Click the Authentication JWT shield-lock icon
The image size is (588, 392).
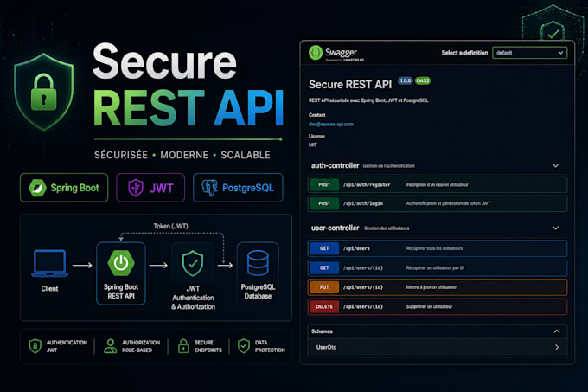click(x=35, y=346)
